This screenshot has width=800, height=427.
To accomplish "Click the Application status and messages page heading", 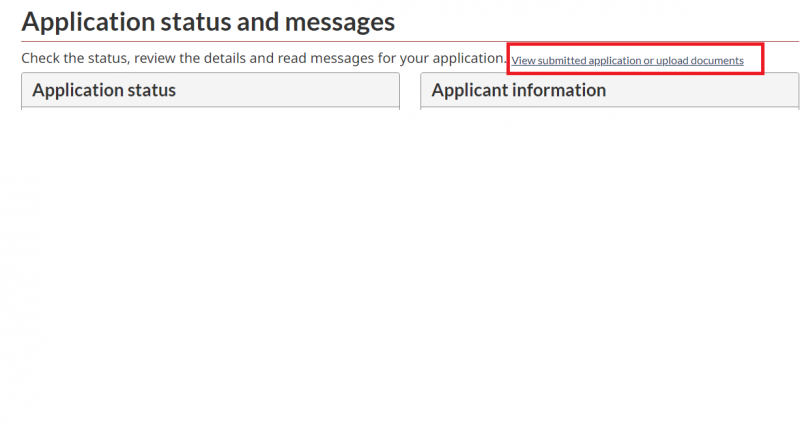I will tap(208, 20).
